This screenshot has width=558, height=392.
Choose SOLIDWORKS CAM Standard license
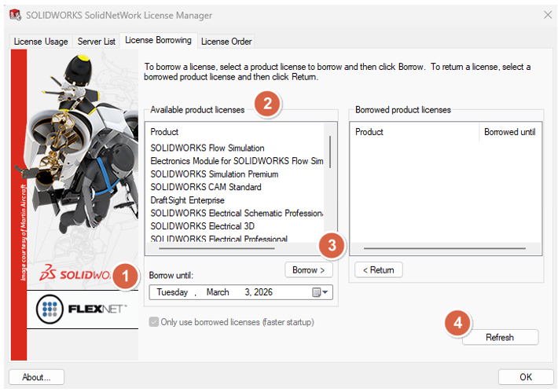[206, 187]
